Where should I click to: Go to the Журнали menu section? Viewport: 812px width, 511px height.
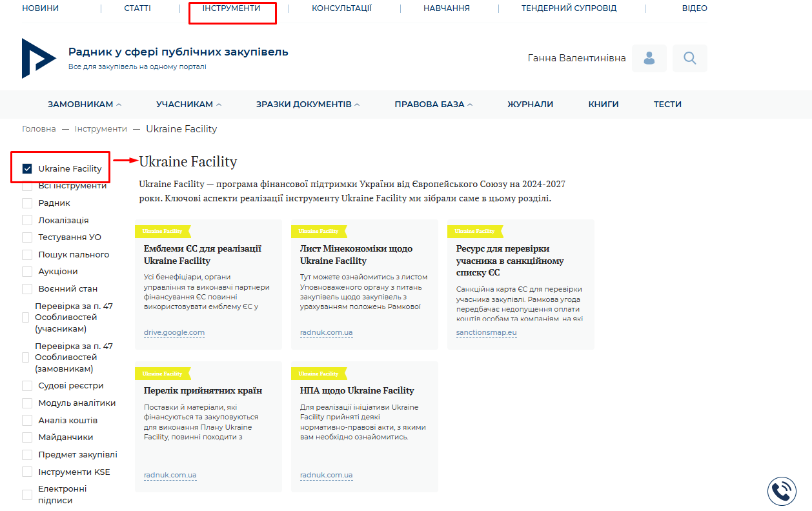coord(530,104)
